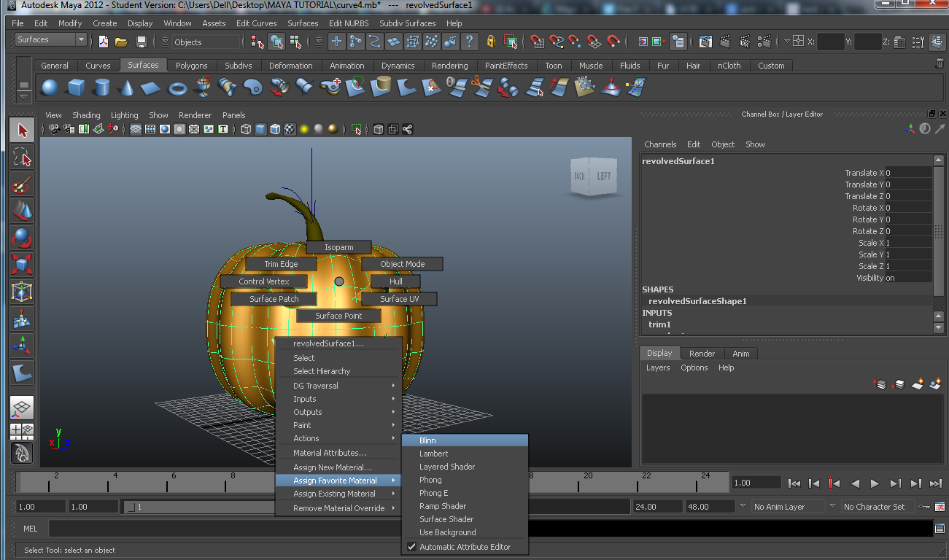Create a NURBS cone from the shelf
This screenshot has width=949, height=560.
pyautogui.click(x=127, y=88)
